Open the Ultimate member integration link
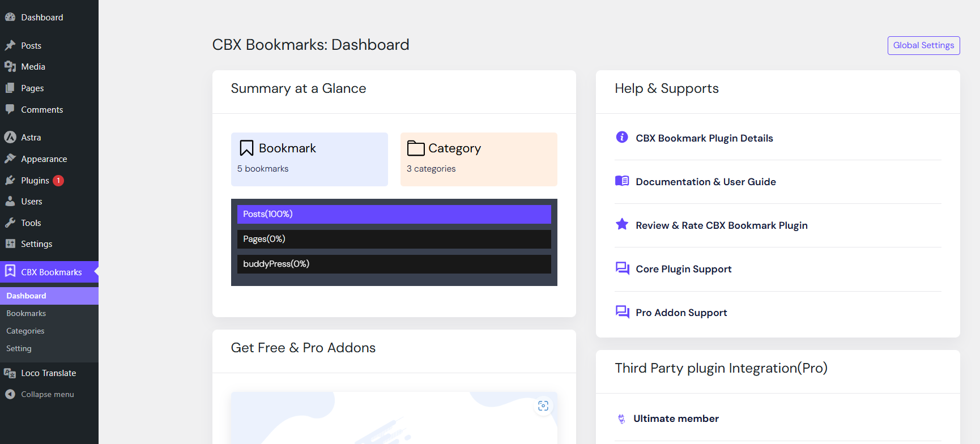The height and width of the screenshot is (444, 980). [x=676, y=419]
